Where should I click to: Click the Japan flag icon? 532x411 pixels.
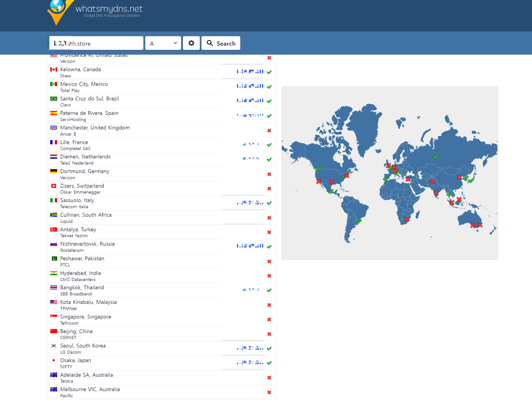tap(54, 360)
